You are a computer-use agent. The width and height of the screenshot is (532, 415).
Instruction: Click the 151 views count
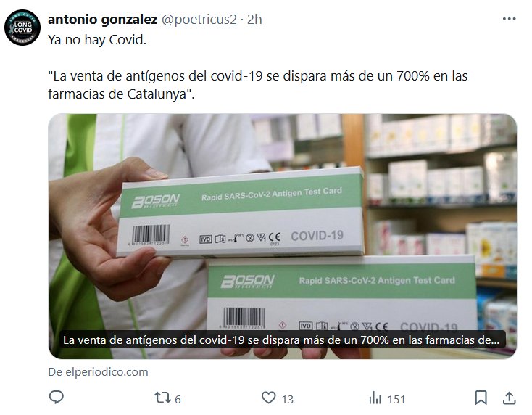pos(396,399)
